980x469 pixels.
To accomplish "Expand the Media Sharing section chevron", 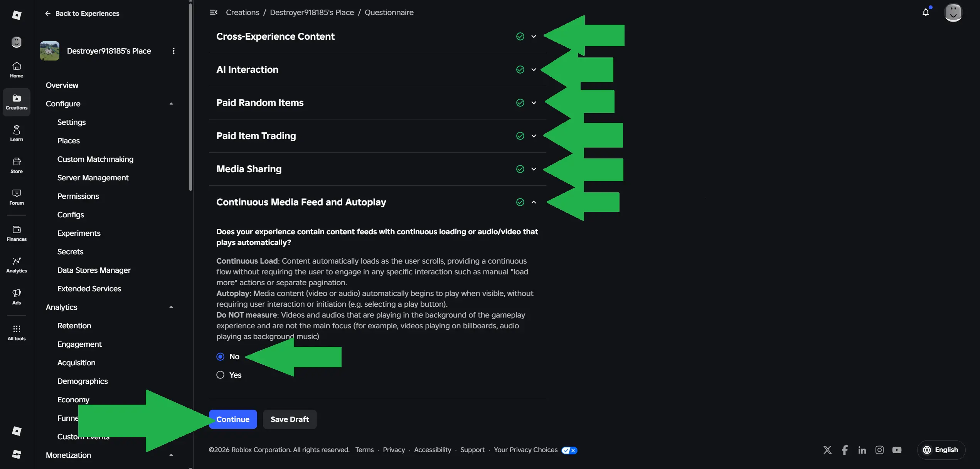I will (534, 169).
